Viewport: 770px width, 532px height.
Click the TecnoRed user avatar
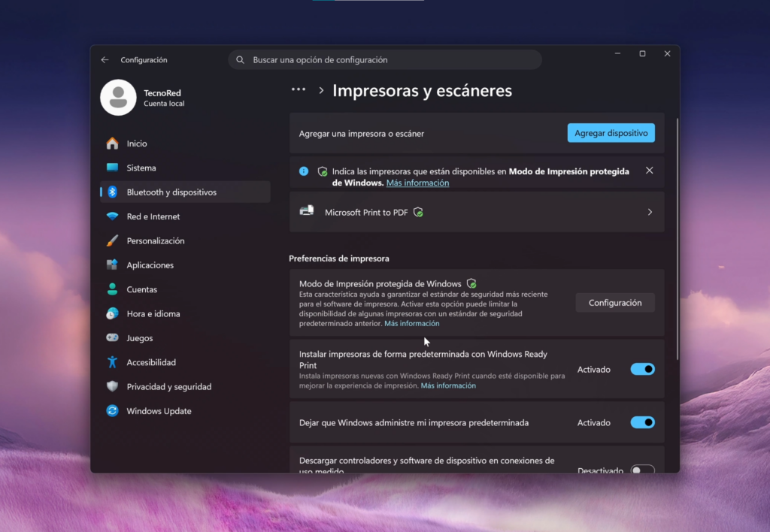(118, 98)
